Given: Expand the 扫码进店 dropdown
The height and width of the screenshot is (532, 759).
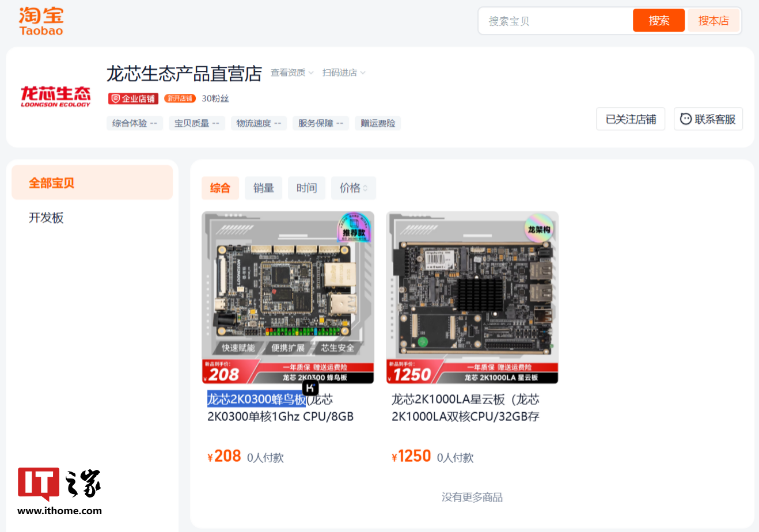Looking at the screenshot, I should tap(344, 73).
